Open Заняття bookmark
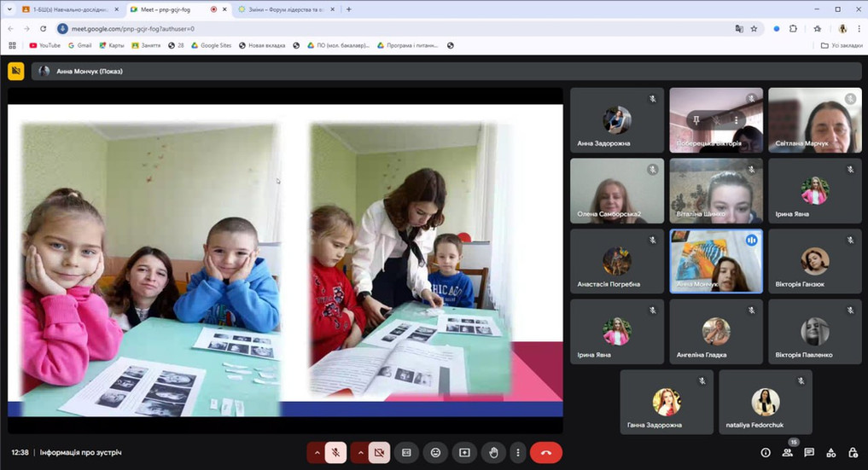Viewport: 868px width, 470px height. tap(146, 45)
